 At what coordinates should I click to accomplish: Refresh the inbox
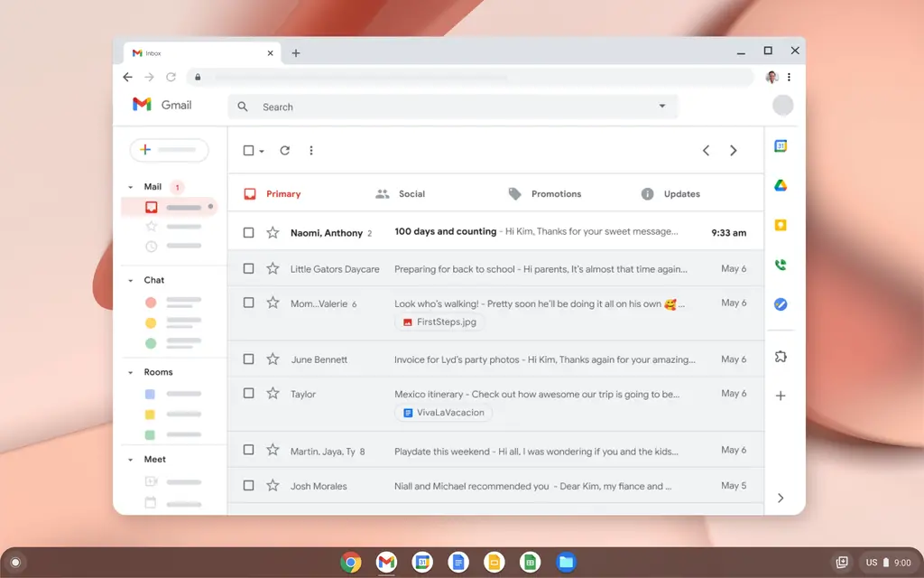pyautogui.click(x=285, y=150)
